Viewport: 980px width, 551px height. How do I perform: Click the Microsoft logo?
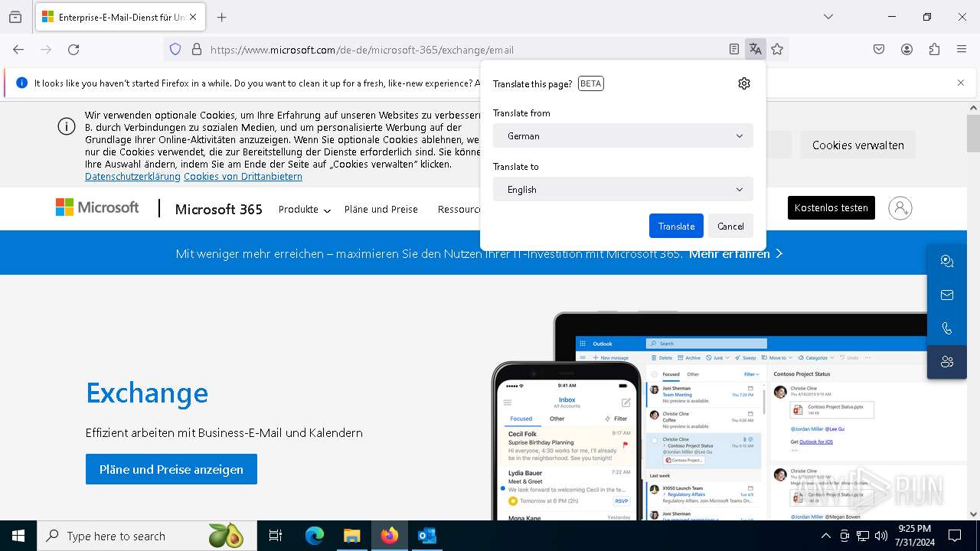tap(97, 207)
